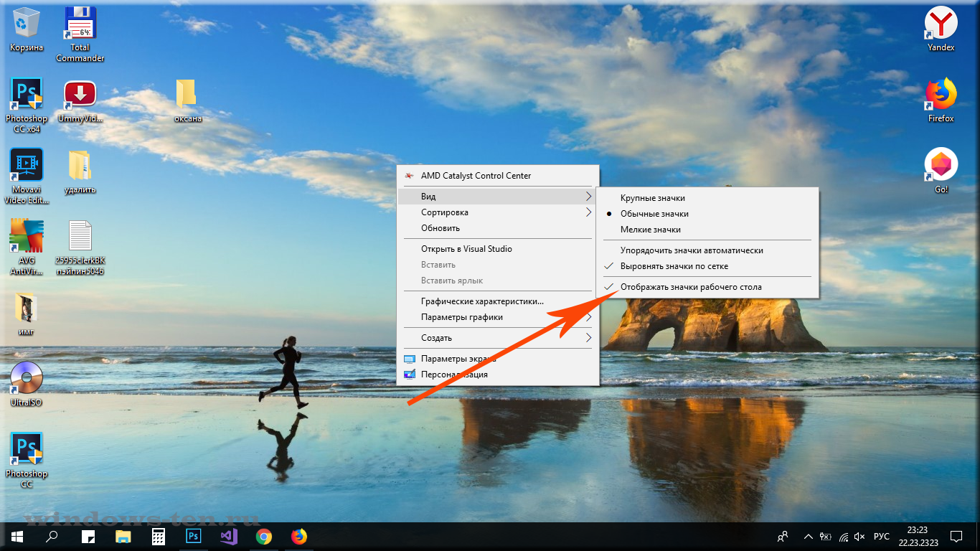
Task: Uncheck Отображать значки рабочего стола
Action: 707,287
